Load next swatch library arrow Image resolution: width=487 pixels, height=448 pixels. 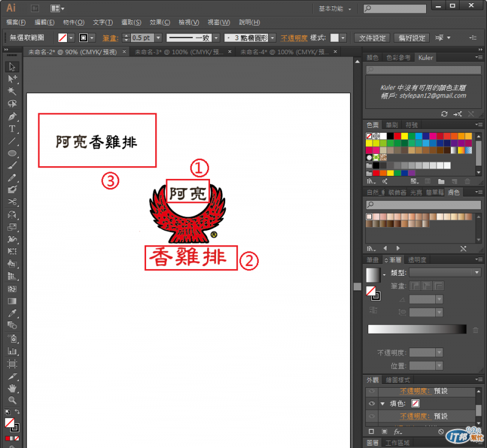pyautogui.click(x=398, y=248)
